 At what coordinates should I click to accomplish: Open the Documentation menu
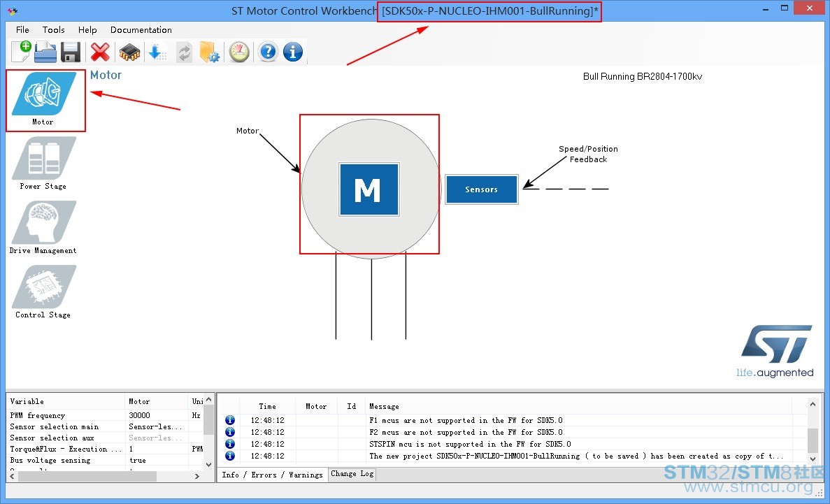point(141,29)
